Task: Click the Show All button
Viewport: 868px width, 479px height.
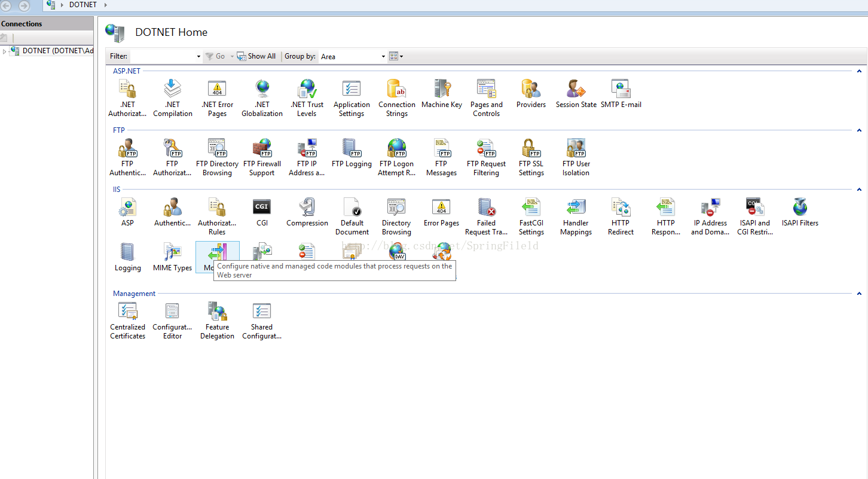Action: [256, 56]
